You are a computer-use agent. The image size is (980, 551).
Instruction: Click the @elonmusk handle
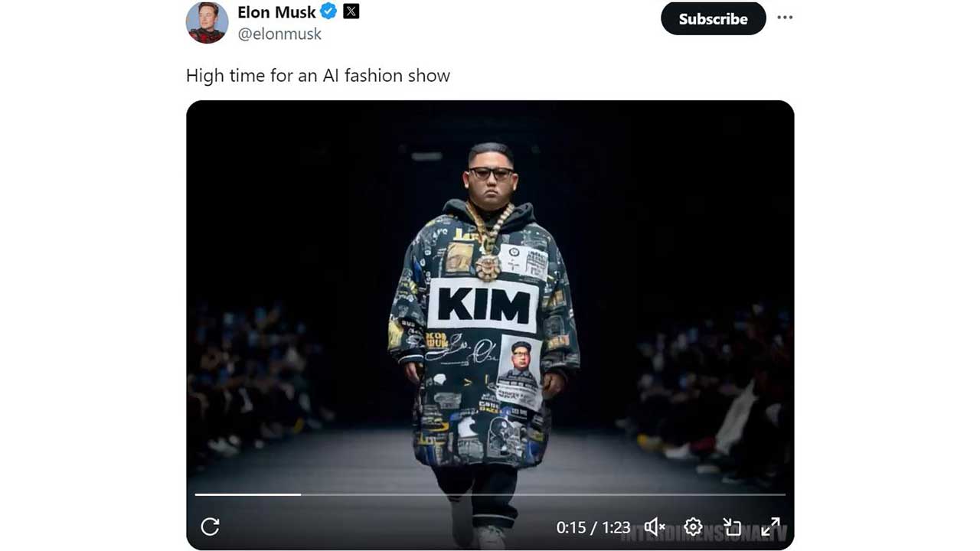point(279,34)
